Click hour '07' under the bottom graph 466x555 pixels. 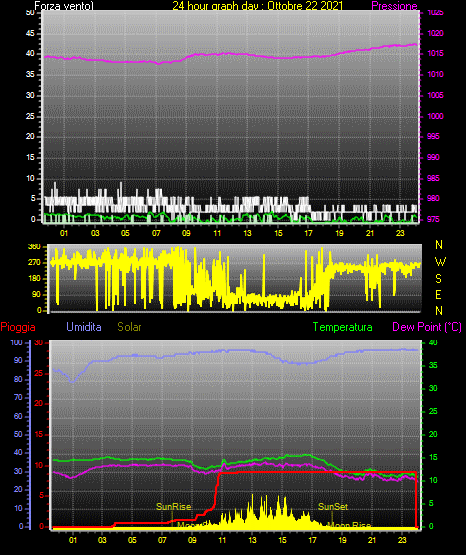tap(162, 540)
